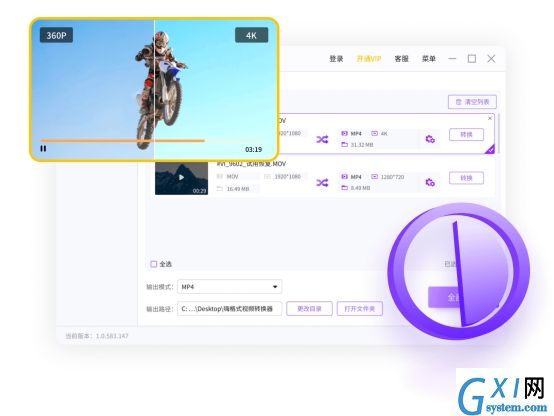Click the source MOV format icon in second row
Viewport: 554px width, 416px height.
click(220, 176)
